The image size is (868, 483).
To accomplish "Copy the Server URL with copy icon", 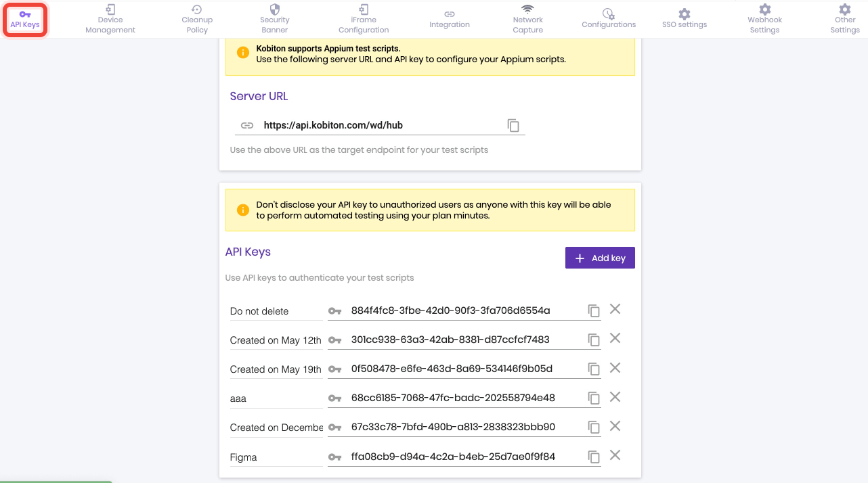I will pyautogui.click(x=513, y=125).
